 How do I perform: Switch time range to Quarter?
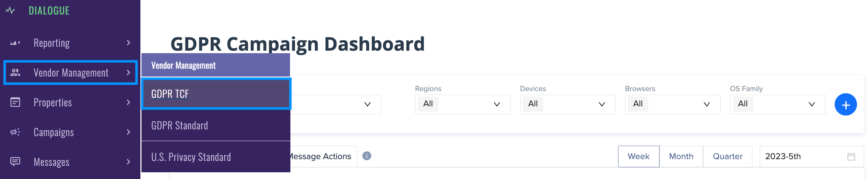[x=728, y=156]
